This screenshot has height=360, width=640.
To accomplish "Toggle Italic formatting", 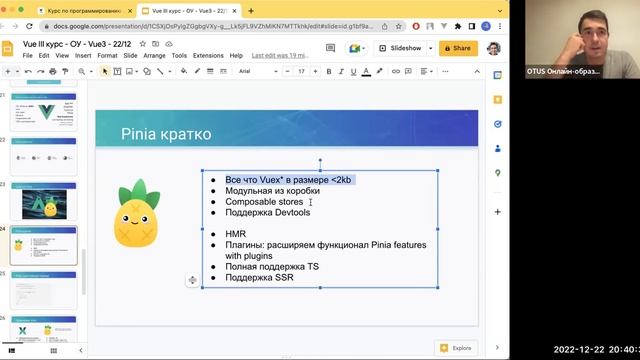I will click(341, 71).
